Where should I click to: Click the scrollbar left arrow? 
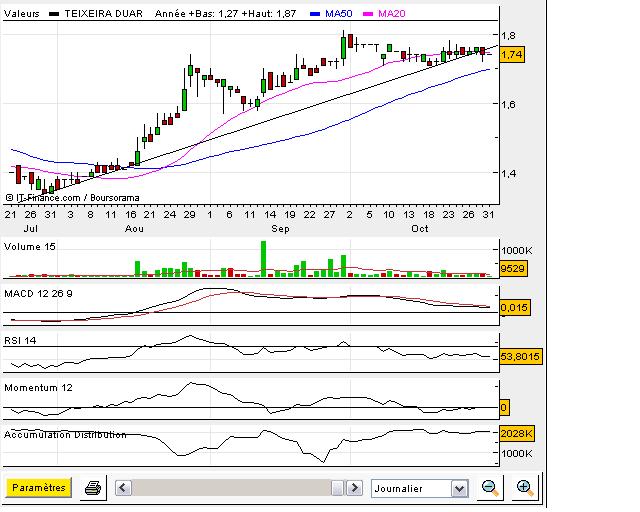pos(123,488)
